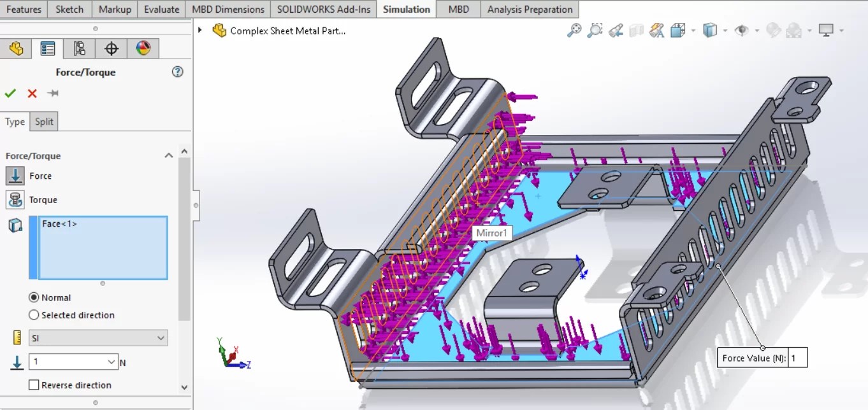Open View Settings dropdown arrow

point(842,31)
